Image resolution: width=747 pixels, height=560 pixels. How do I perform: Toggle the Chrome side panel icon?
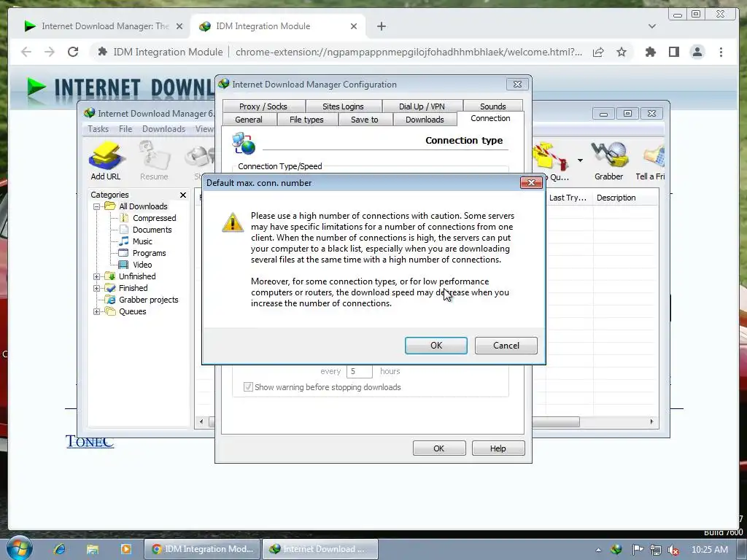pyautogui.click(x=673, y=52)
